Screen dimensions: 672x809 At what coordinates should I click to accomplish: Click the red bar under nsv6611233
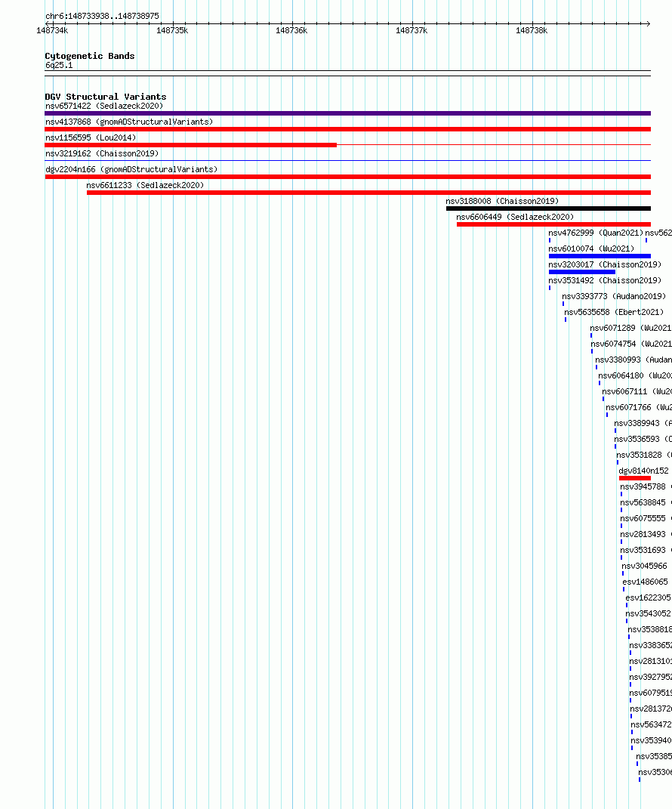click(368, 193)
